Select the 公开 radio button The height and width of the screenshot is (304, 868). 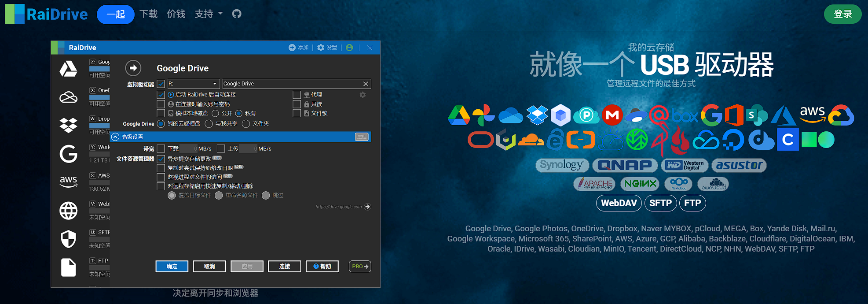click(x=216, y=113)
